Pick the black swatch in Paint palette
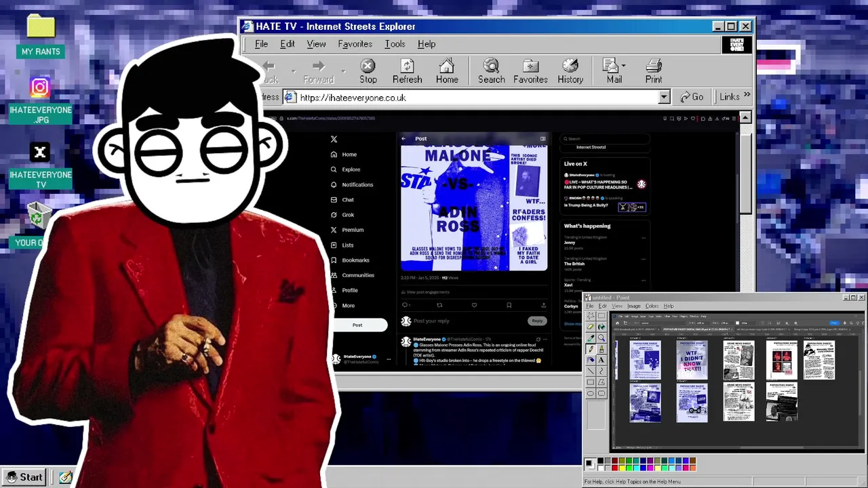The width and height of the screenshot is (868, 488). (x=600, y=461)
